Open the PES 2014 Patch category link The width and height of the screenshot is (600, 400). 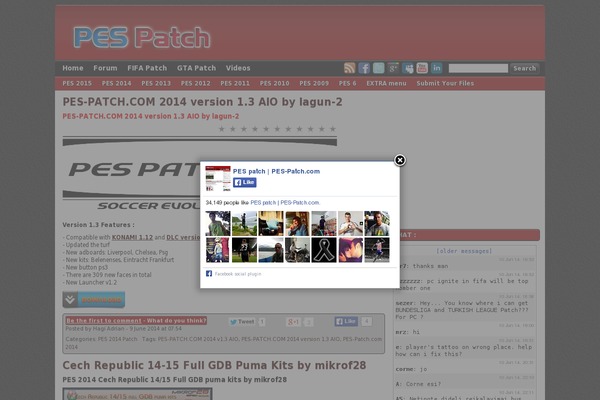point(117,339)
